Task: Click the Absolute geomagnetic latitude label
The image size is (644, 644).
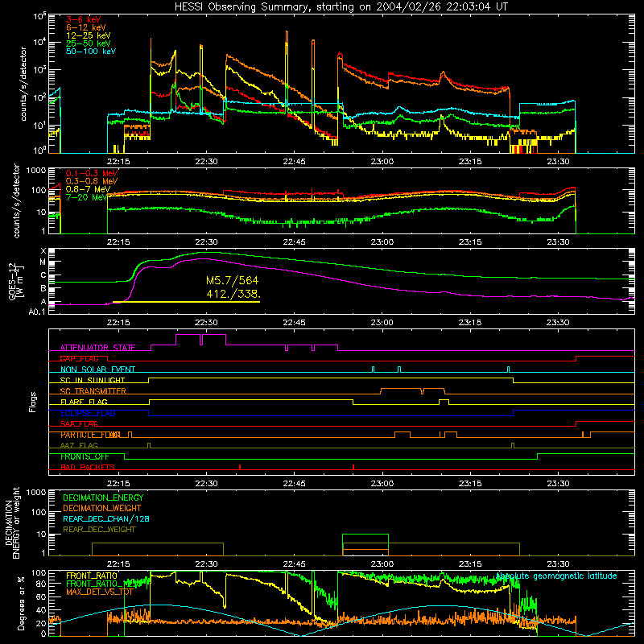Action: (x=556, y=576)
